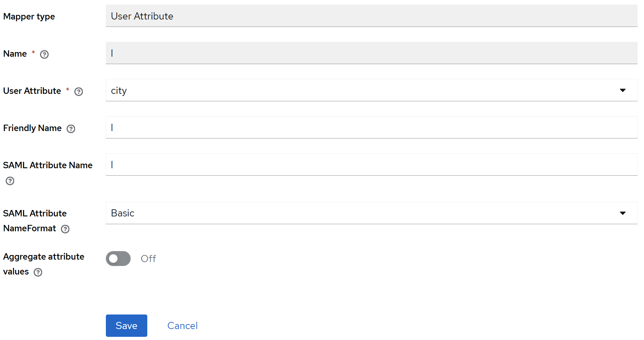Show Aggregate attribute values help icon
The height and width of the screenshot is (340, 644).
click(38, 272)
